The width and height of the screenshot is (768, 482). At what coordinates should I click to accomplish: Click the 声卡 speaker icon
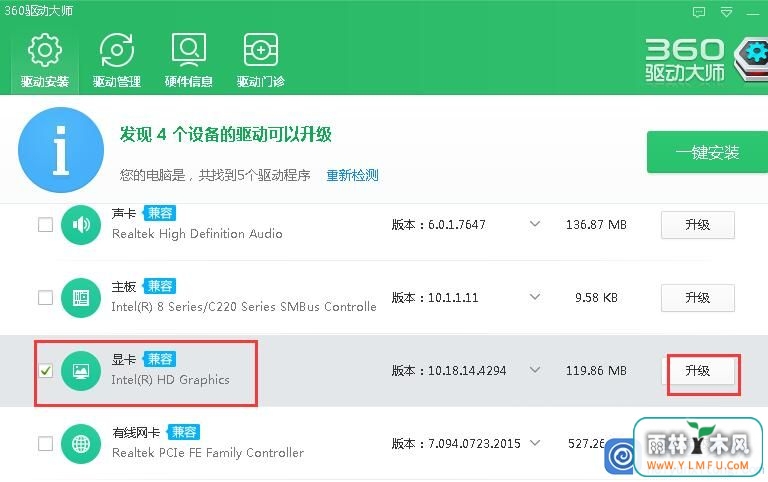[x=81, y=225]
